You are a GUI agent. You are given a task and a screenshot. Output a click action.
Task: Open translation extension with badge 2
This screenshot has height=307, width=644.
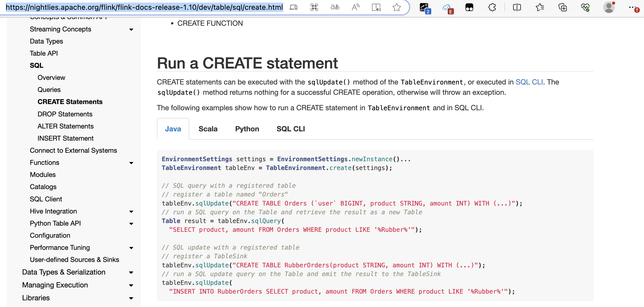pos(425,8)
